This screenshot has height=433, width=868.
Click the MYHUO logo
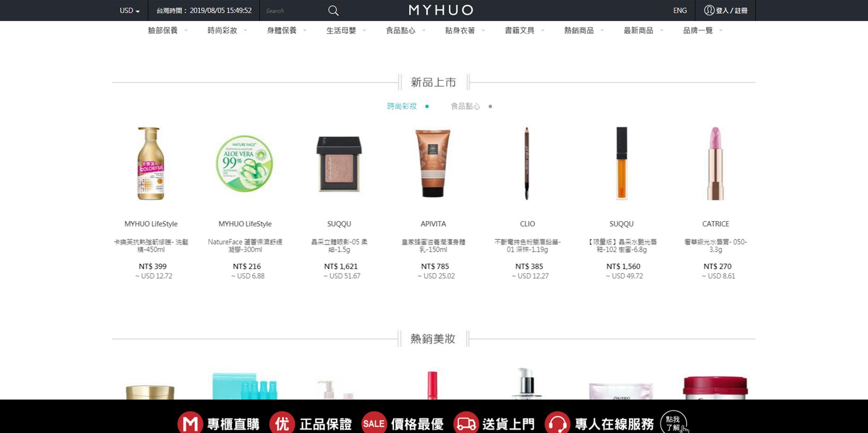pyautogui.click(x=440, y=10)
